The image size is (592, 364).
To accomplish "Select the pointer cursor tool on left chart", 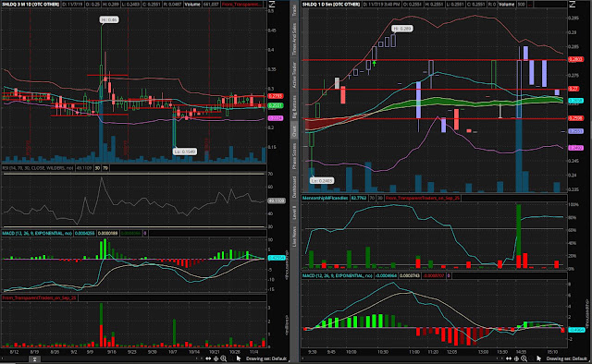I will 239,358.
